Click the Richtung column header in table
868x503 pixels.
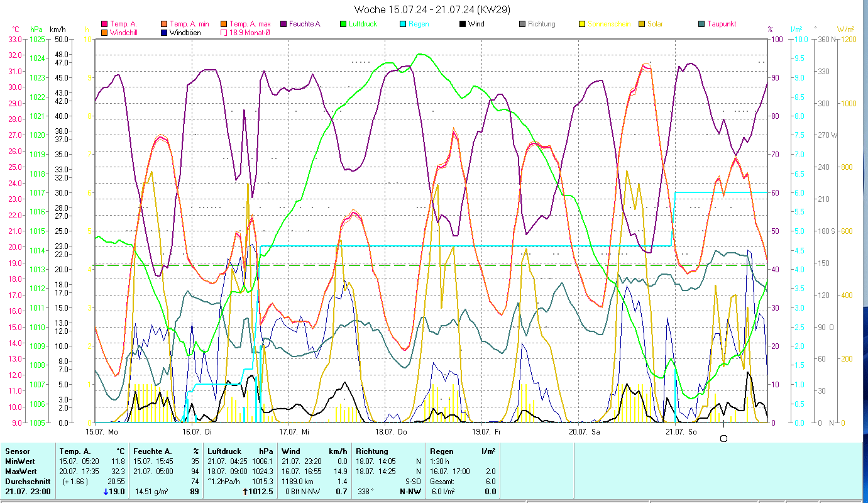tap(371, 451)
